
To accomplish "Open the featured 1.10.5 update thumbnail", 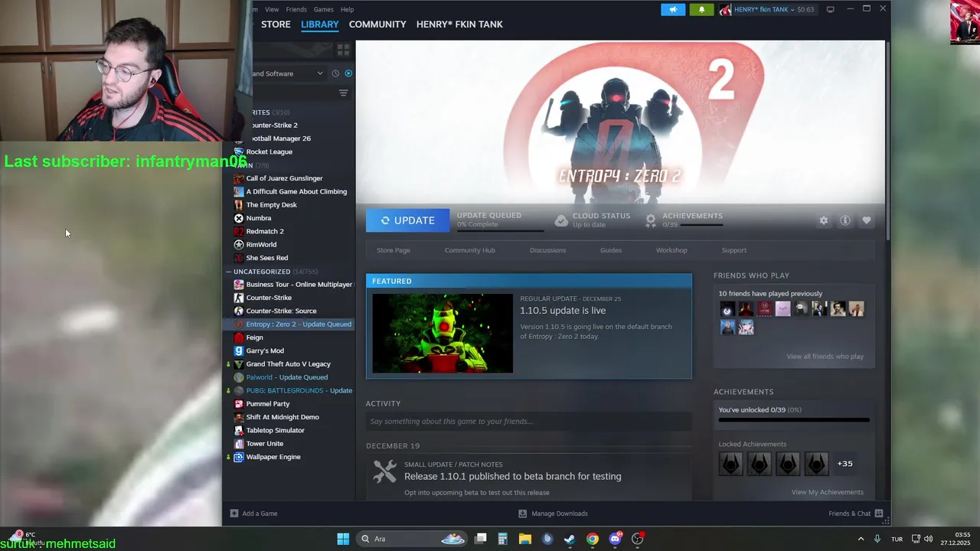I will point(443,334).
